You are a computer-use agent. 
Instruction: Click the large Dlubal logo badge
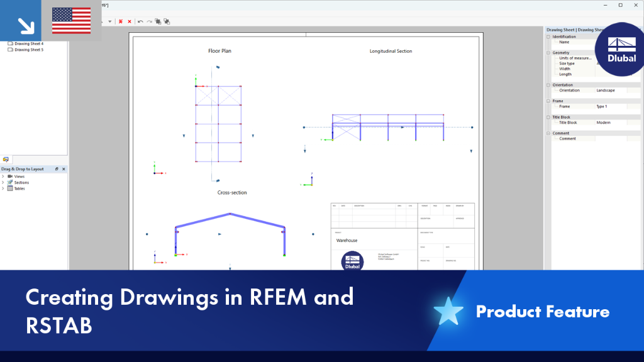(620, 49)
